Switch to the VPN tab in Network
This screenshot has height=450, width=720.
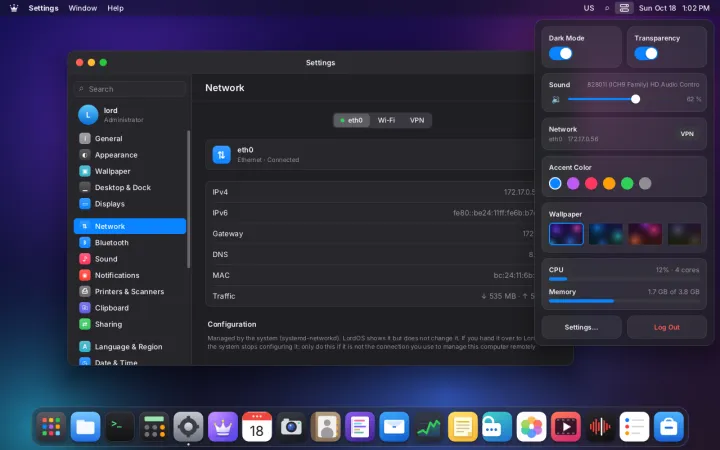[417, 120]
